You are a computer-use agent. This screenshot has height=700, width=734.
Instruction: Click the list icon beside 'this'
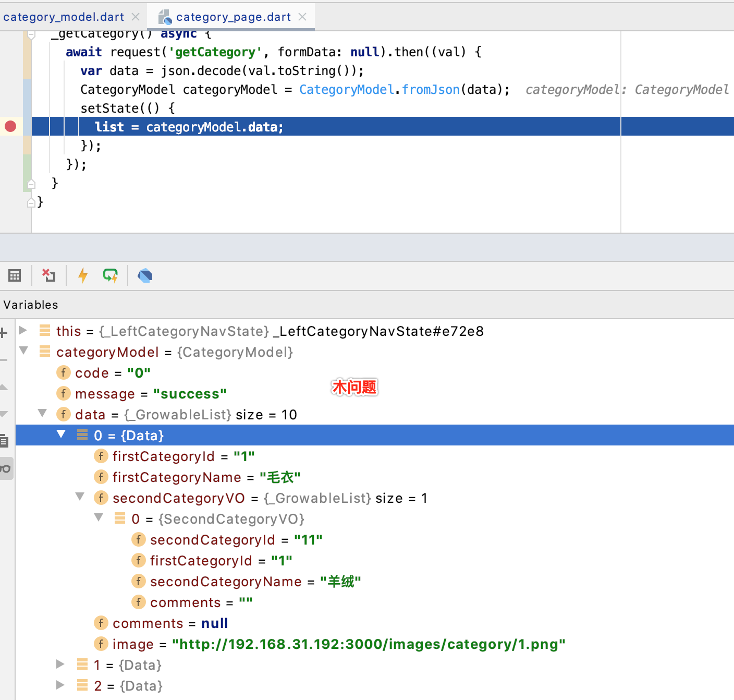45,331
